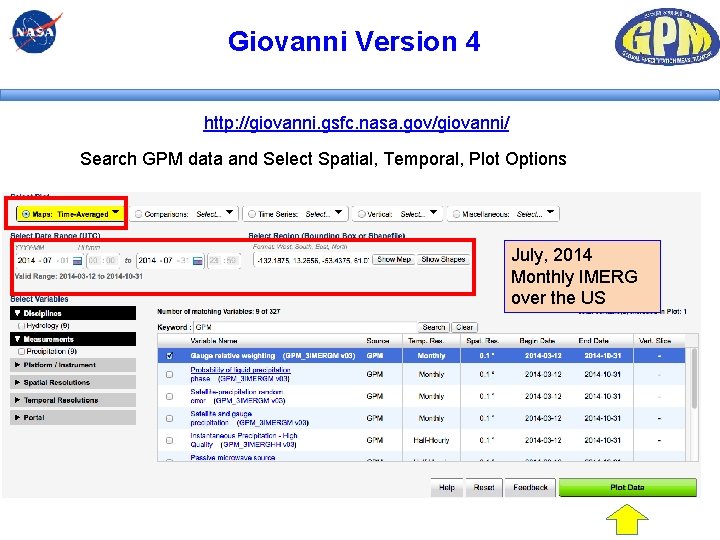
Task: Click the Show Shapes button
Action: coord(444,260)
